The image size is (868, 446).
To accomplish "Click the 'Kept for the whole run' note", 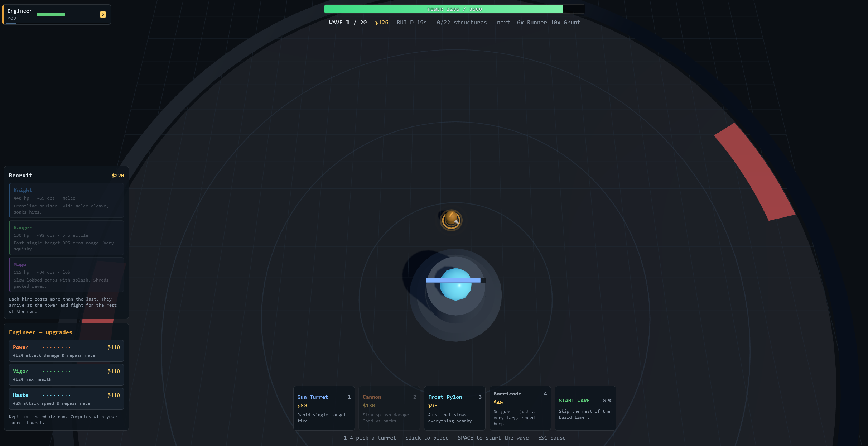I will [x=63, y=420].
